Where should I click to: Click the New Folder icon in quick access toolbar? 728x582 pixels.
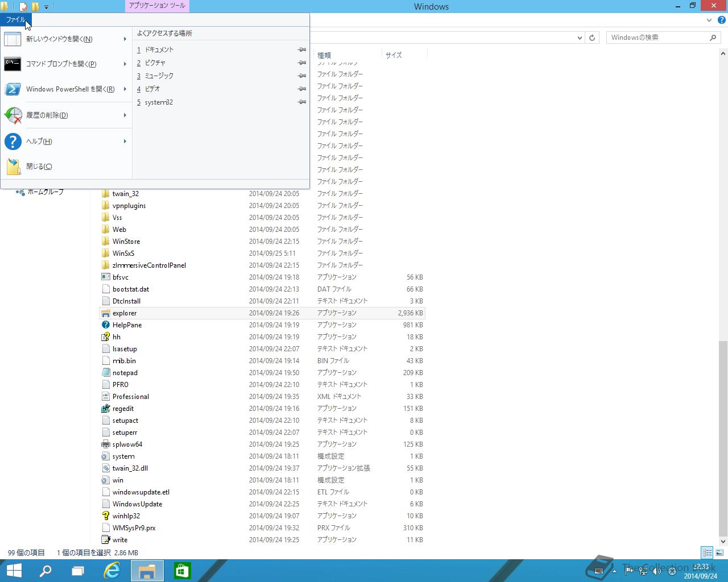35,7
